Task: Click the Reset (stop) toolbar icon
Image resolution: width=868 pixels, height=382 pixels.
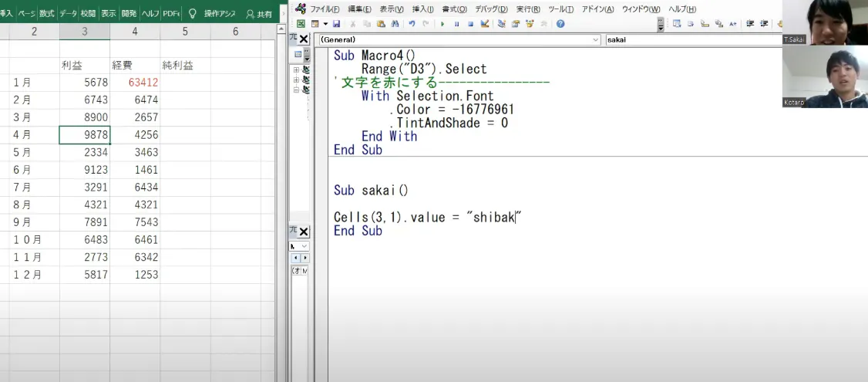Action: (470, 24)
